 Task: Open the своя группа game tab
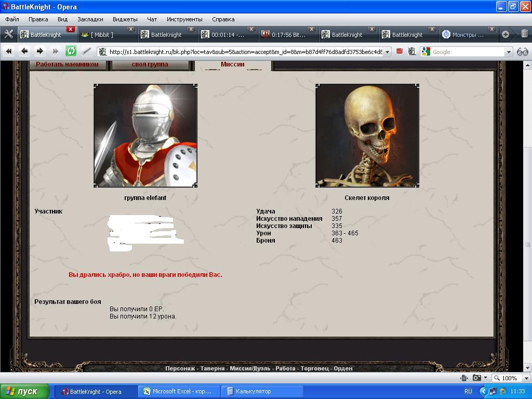click(x=150, y=64)
